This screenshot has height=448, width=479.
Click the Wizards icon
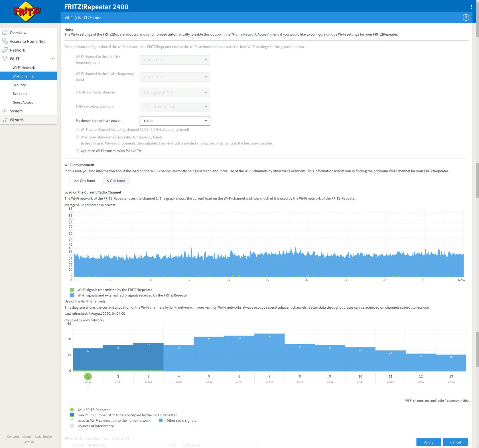(x=5, y=120)
